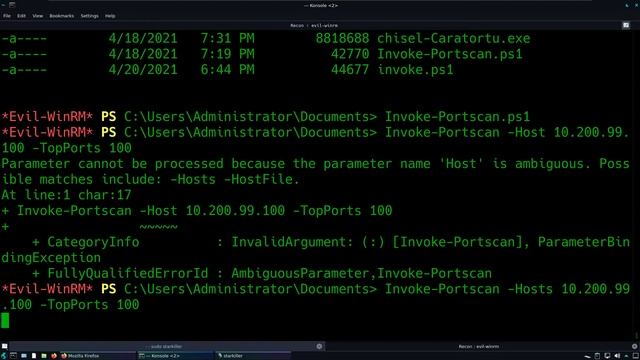
Task: Click the Konsole window menu icon in title bar
Action: [12, 4]
